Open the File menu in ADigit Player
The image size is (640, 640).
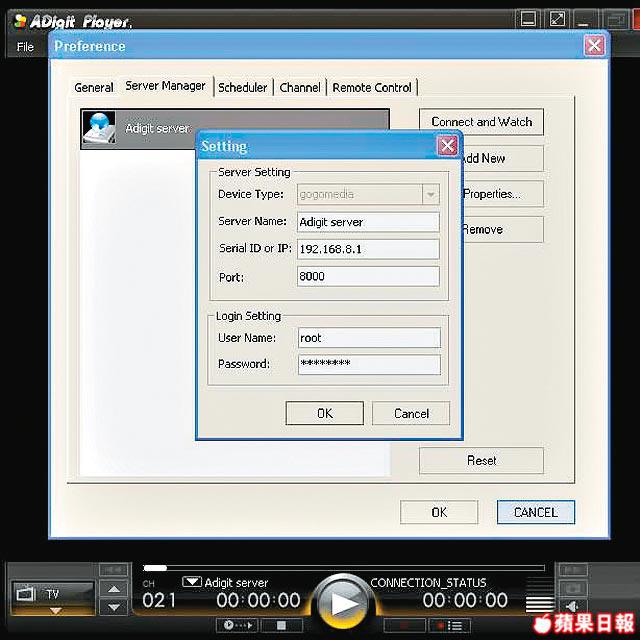click(x=25, y=47)
